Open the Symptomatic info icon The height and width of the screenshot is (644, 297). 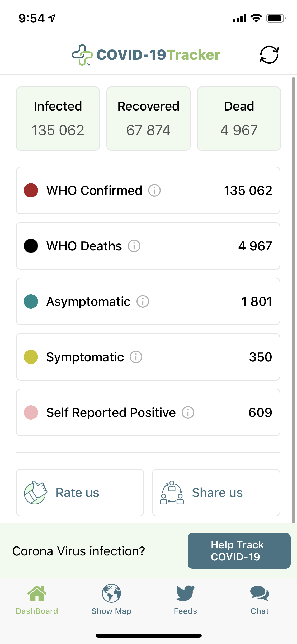click(x=136, y=357)
